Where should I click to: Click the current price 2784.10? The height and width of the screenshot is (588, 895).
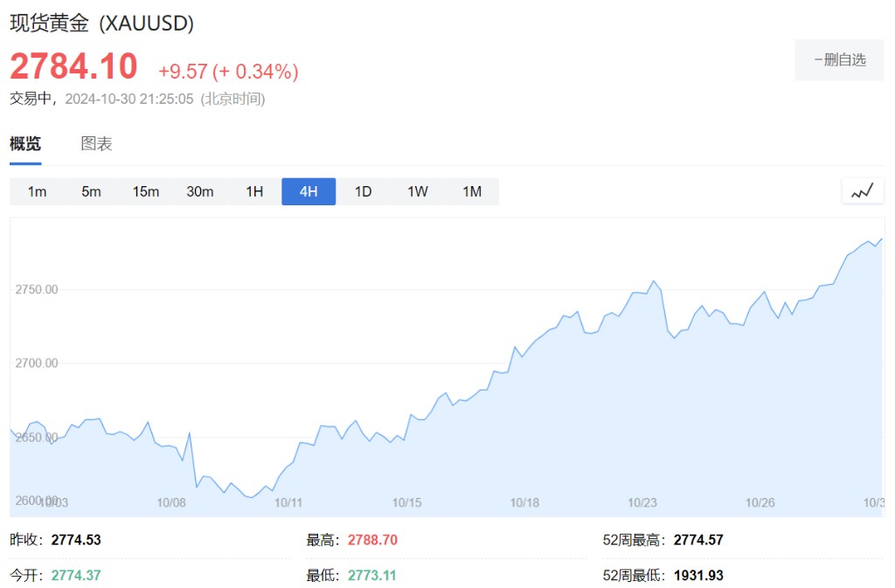click(73, 67)
